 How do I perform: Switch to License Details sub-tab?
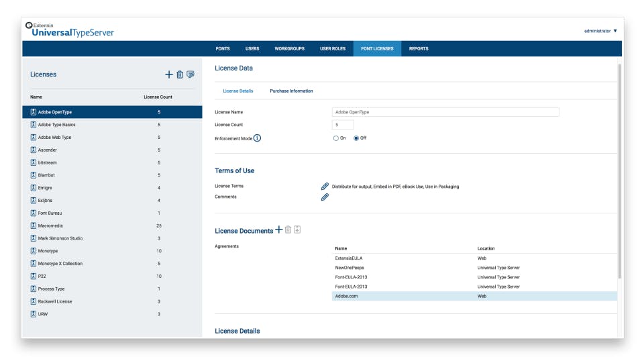[237, 91]
